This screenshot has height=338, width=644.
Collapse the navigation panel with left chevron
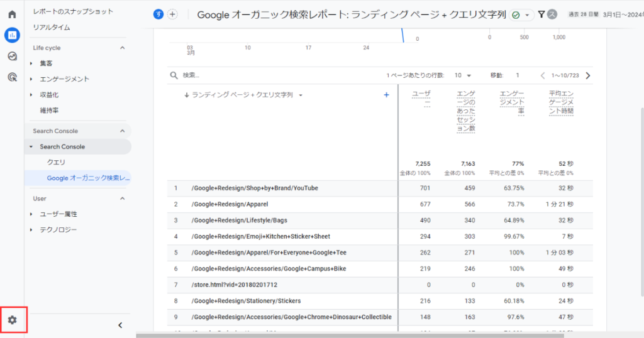click(120, 325)
